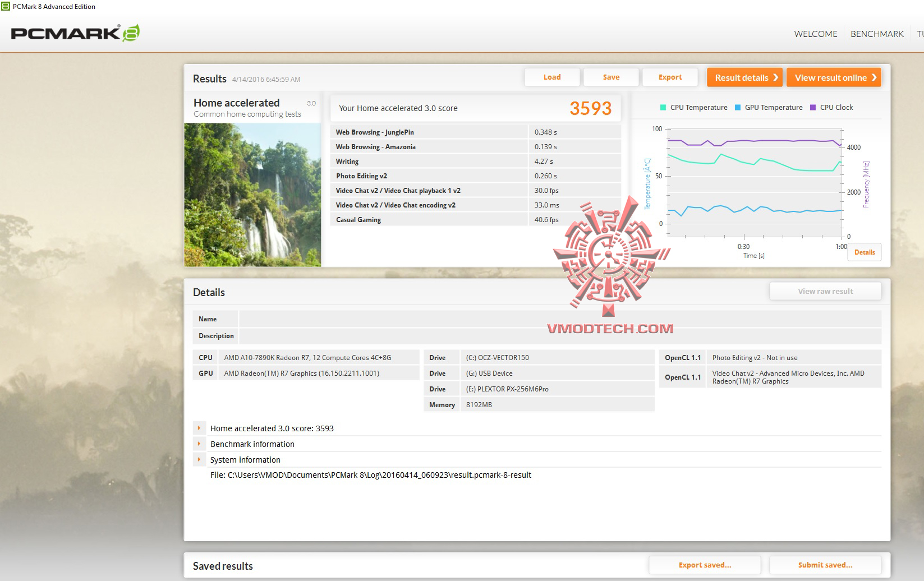Click the results timestamp 4/14/2016

point(266,79)
